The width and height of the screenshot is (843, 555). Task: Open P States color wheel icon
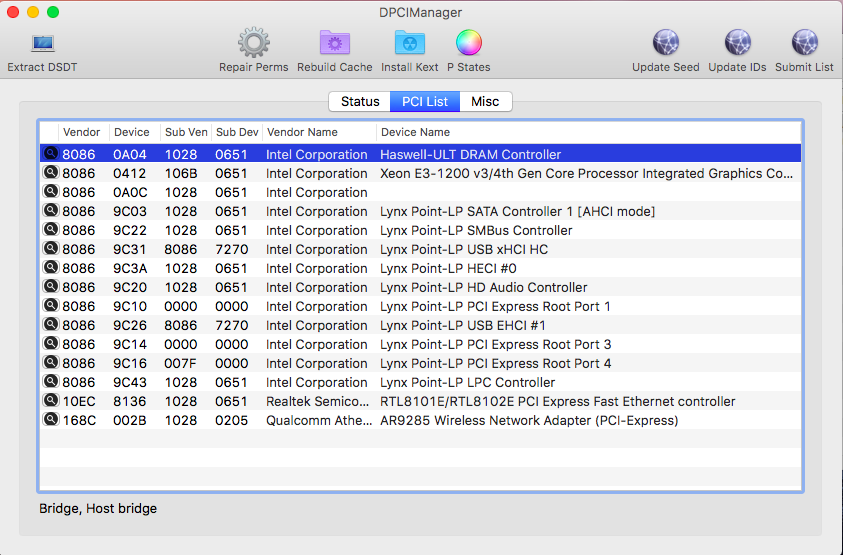point(468,44)
